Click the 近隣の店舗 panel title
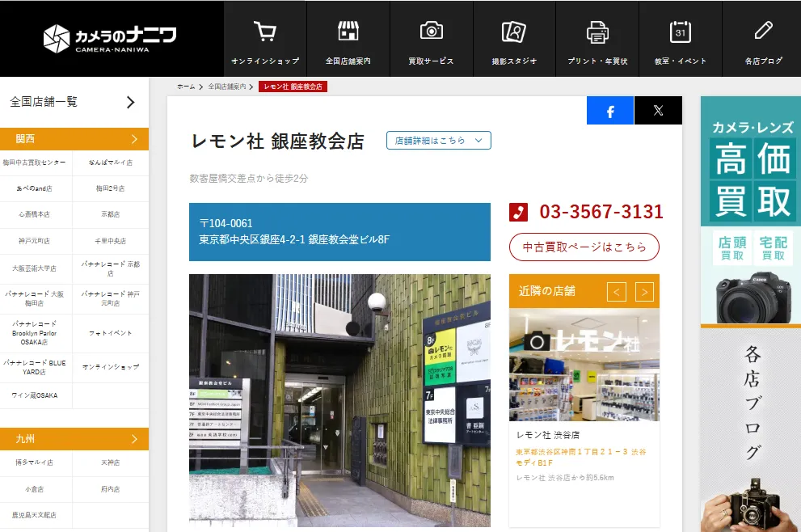 coord(547,291)
